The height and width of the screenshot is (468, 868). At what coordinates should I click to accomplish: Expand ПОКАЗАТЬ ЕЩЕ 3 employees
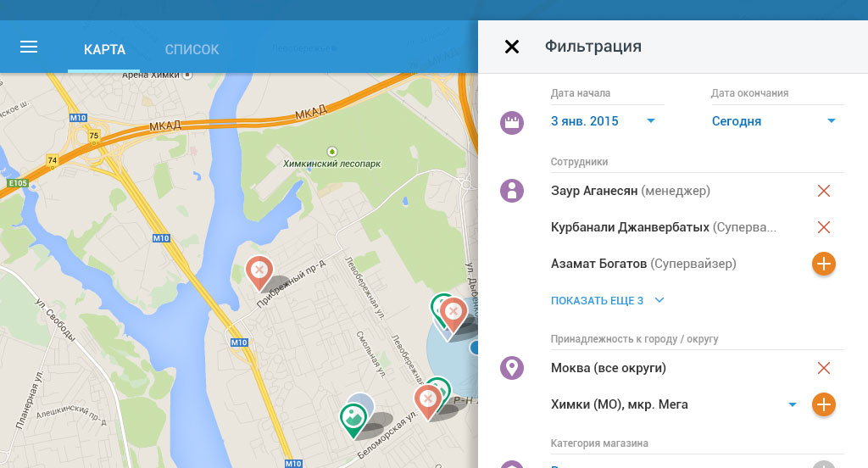[607, 300]
